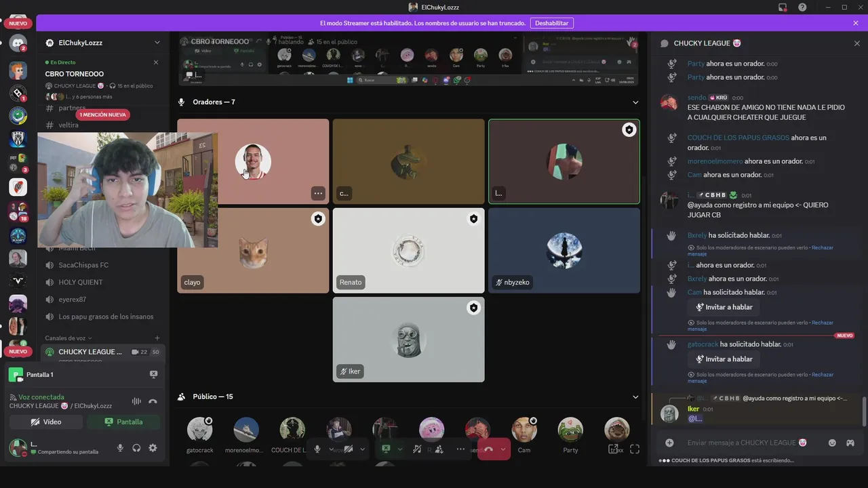Close the En Directo stage banner
The width and height of the screenshot is (868, 488).
(156, 62)
